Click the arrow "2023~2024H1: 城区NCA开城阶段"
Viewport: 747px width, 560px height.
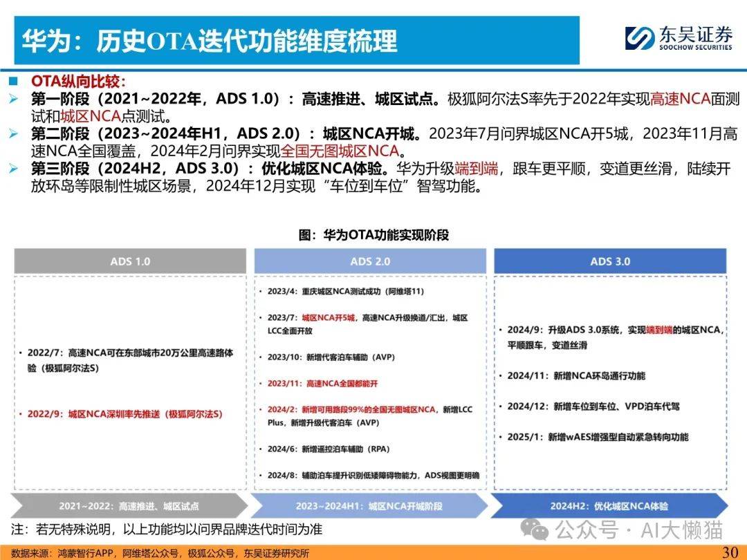pyautogui.click(x=369, y=505)
